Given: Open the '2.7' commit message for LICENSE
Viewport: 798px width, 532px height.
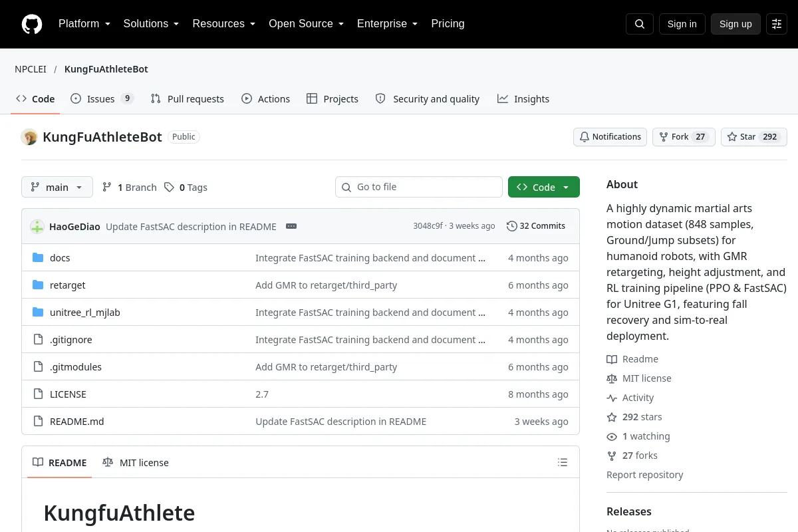Looking at the screenshot, I should point(262,394).
